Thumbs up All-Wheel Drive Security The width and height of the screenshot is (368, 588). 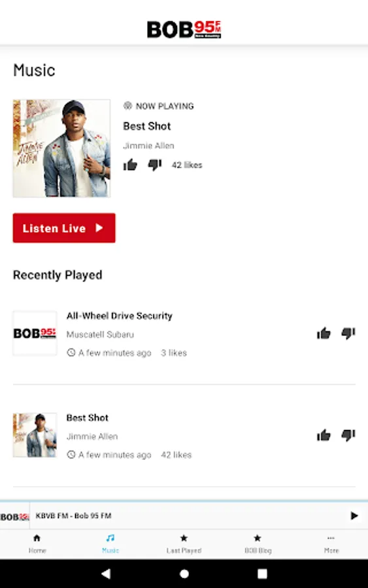[324, 333]
